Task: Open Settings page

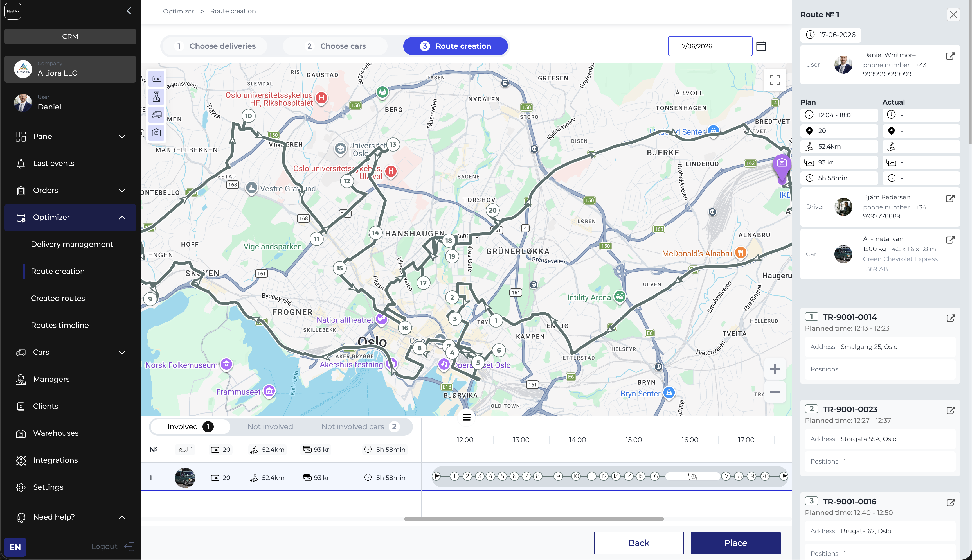Action: [70, 487]
